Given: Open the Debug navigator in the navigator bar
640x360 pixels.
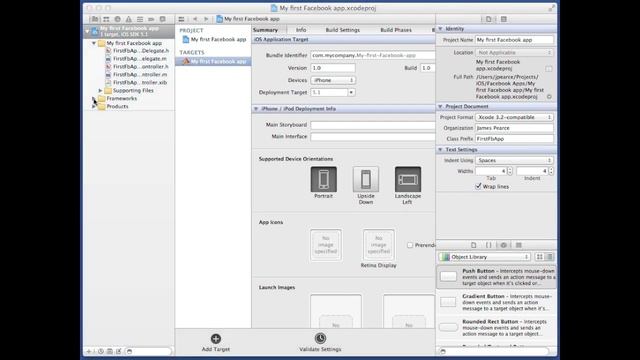Looking at the screenshot, I should pyautogui.click(x=140, y=19).
